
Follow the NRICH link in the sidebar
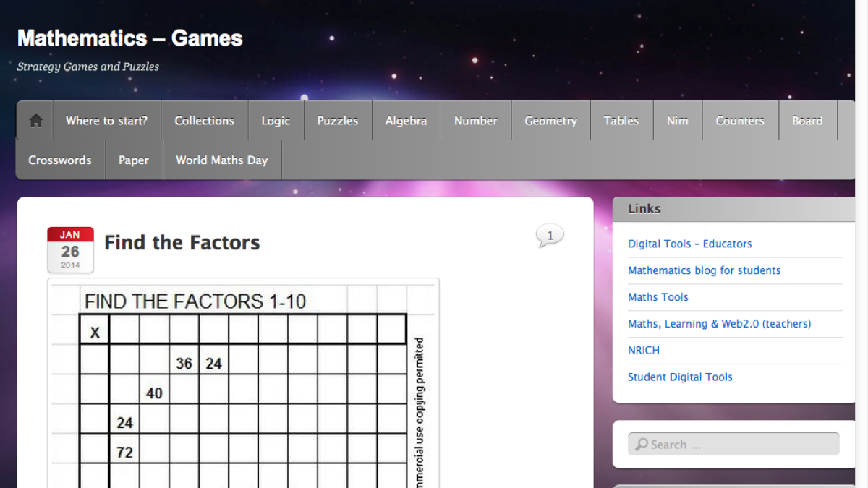pos(644,350)
